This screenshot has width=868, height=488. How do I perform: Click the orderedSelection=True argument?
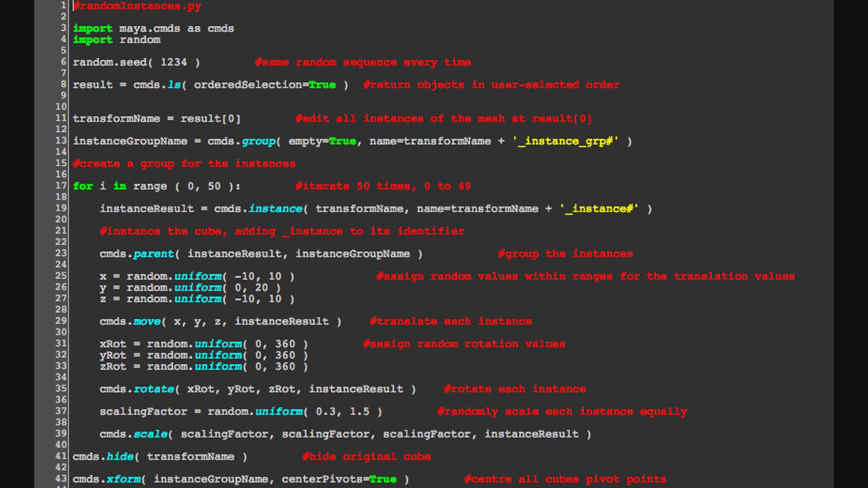point(267,84)
